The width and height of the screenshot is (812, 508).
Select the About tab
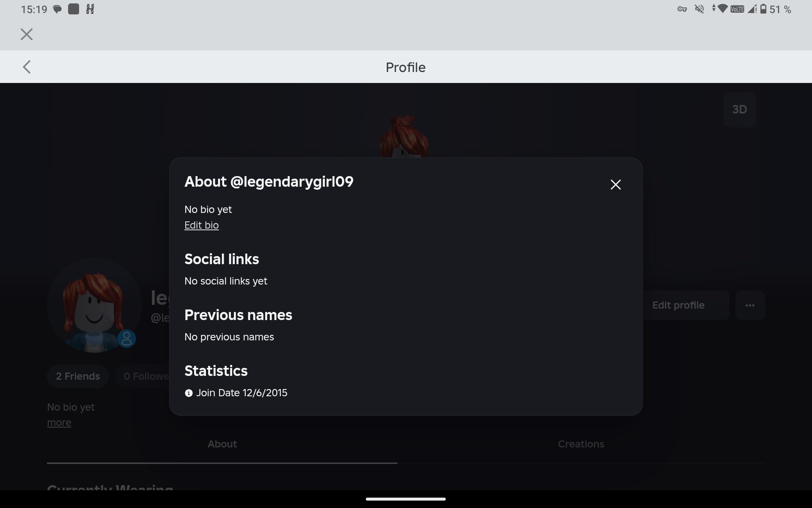pyautogui.click(x=222, y=444)
